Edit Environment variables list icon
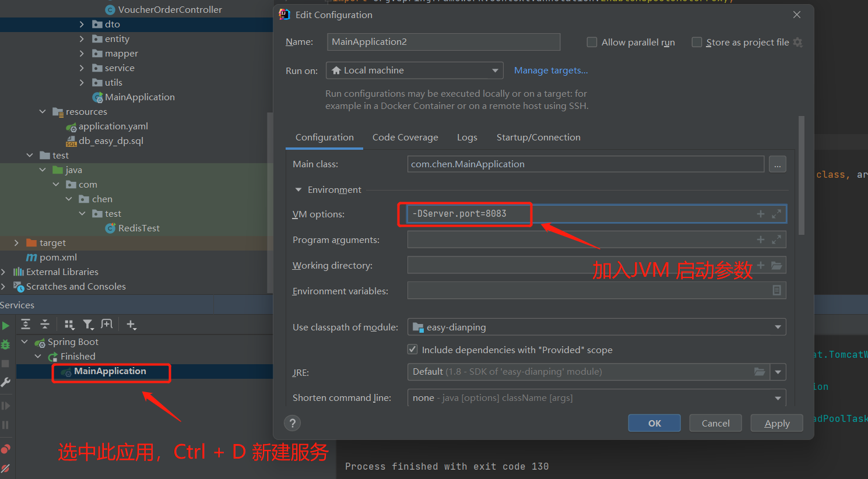Viewport: 868px width, 479px height. pos(776,290)
